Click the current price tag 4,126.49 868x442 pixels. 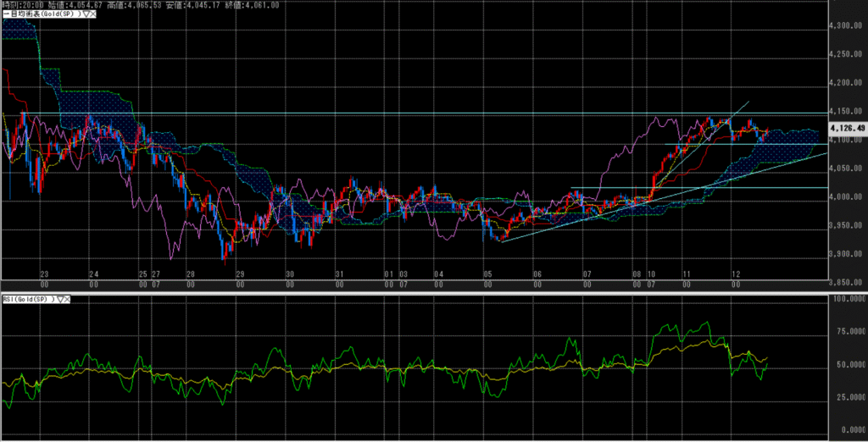[x=848, y=129]
